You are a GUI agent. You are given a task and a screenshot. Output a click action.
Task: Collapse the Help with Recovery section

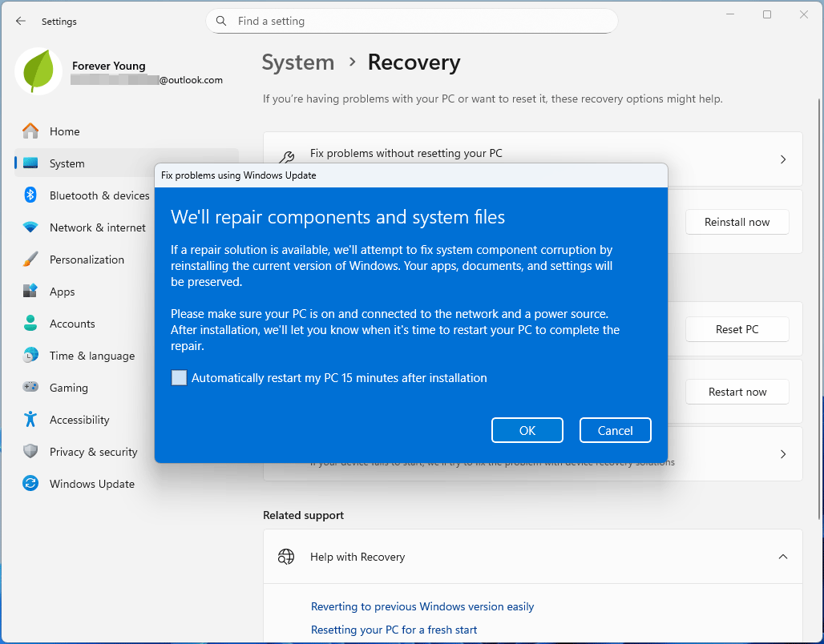point(783,556)
